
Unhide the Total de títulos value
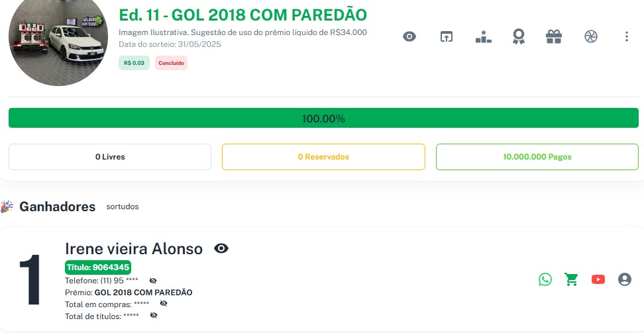point(154,316)
